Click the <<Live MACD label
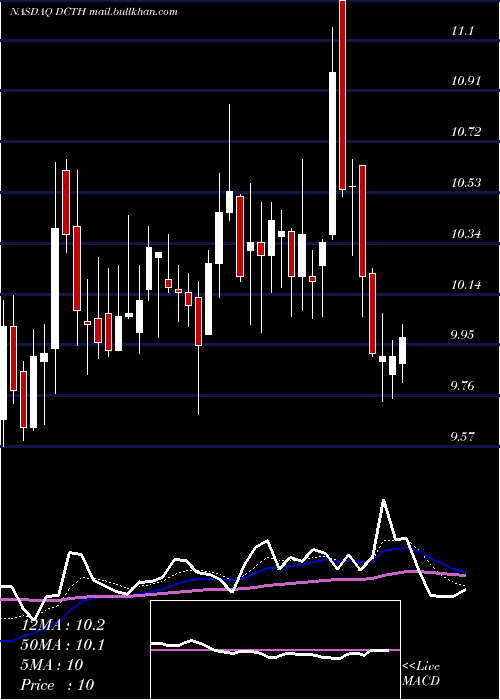 (421, 674)
